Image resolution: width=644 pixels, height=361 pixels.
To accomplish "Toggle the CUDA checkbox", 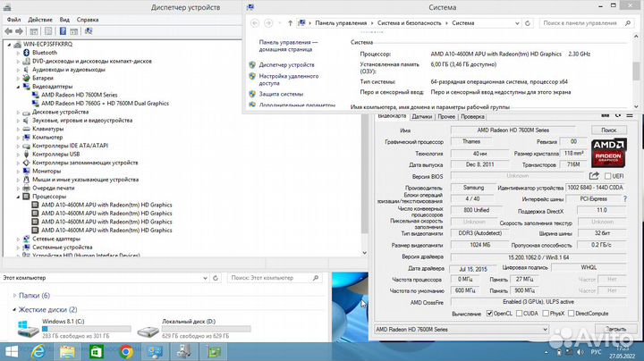I will point(519,314).
